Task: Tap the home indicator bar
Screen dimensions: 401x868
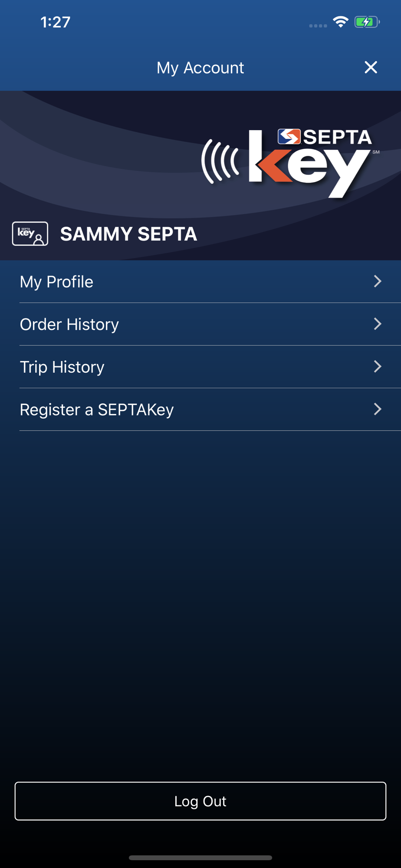Action: pos(200,858)
